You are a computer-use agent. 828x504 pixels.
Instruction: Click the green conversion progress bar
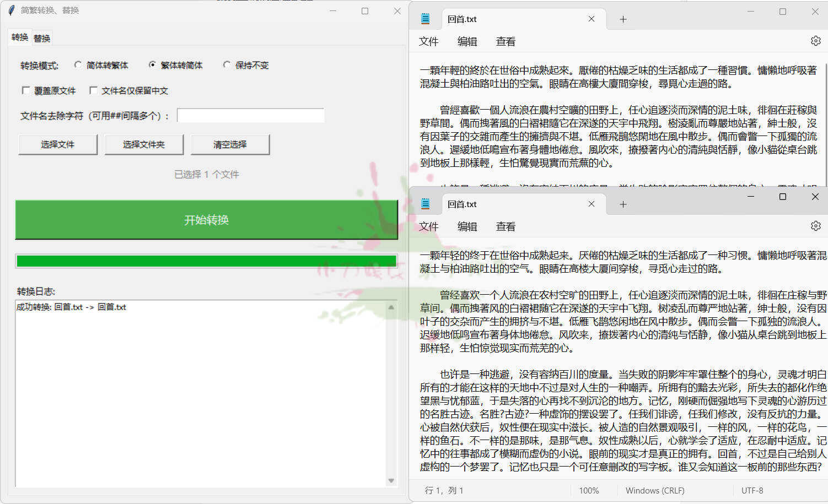point(206,260)
